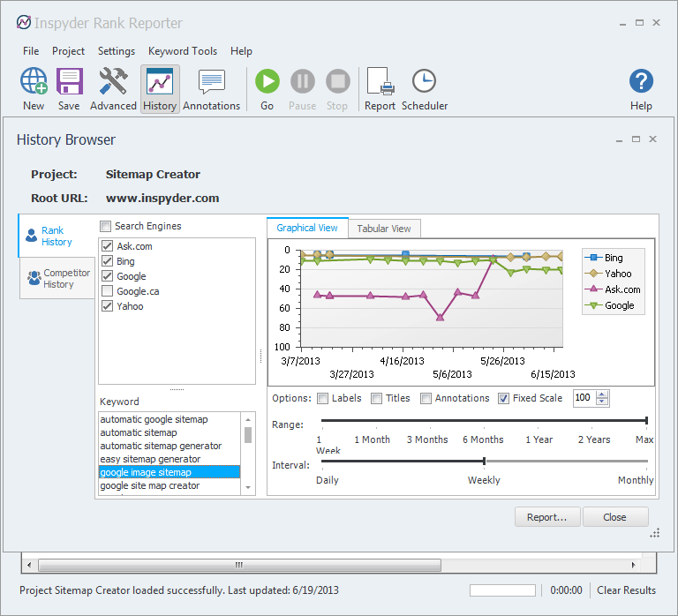Screen dimensions: 678x616
Task: Open the Keyword Tools menu
Action: point(183,51)
